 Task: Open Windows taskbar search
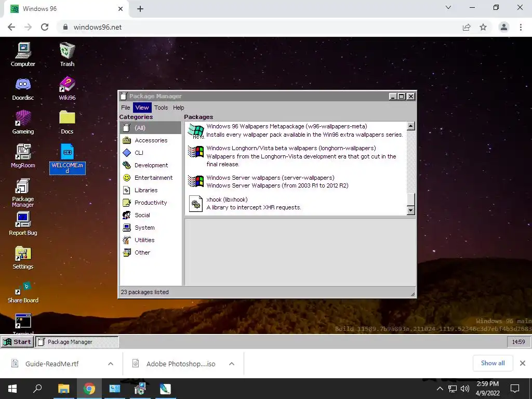pos(37,389)
